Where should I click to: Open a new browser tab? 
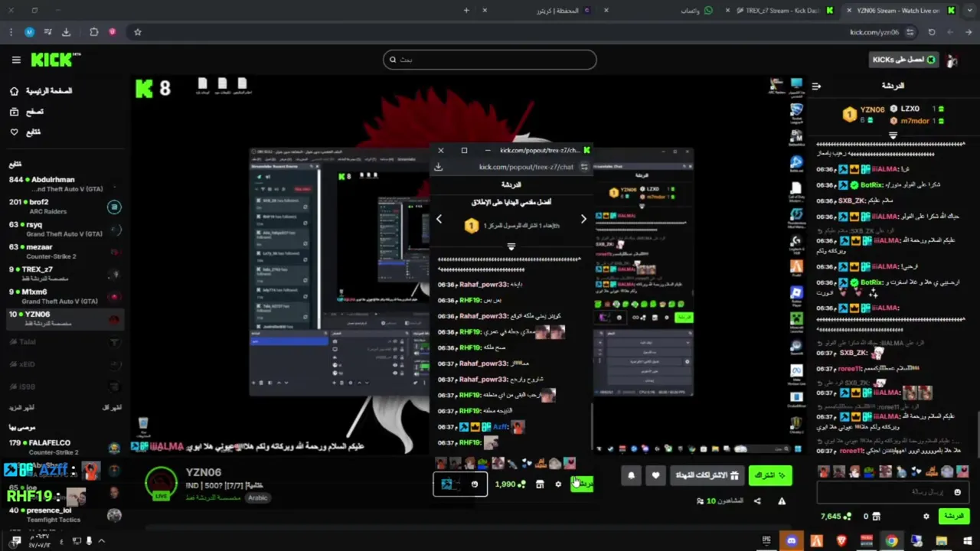click(x=466, y=10)
